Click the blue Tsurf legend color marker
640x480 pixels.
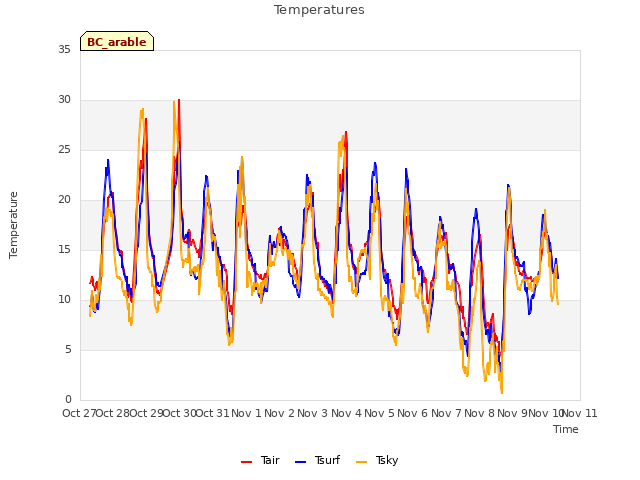point(300,462)
